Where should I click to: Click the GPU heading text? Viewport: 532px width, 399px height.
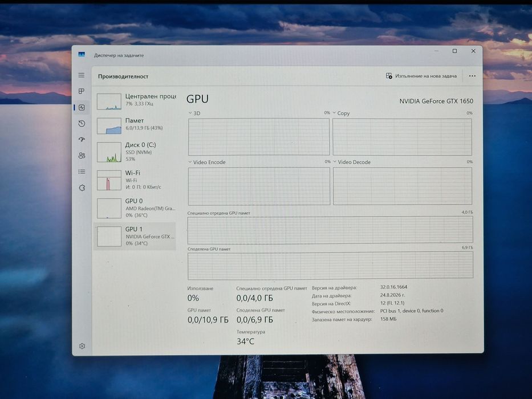coord(197,99)
